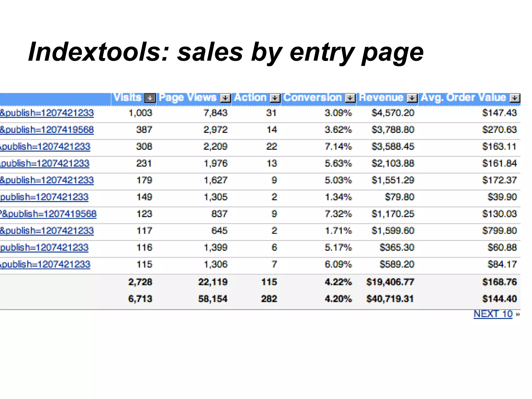Select the conversion value 7.32%

[338, 214]
